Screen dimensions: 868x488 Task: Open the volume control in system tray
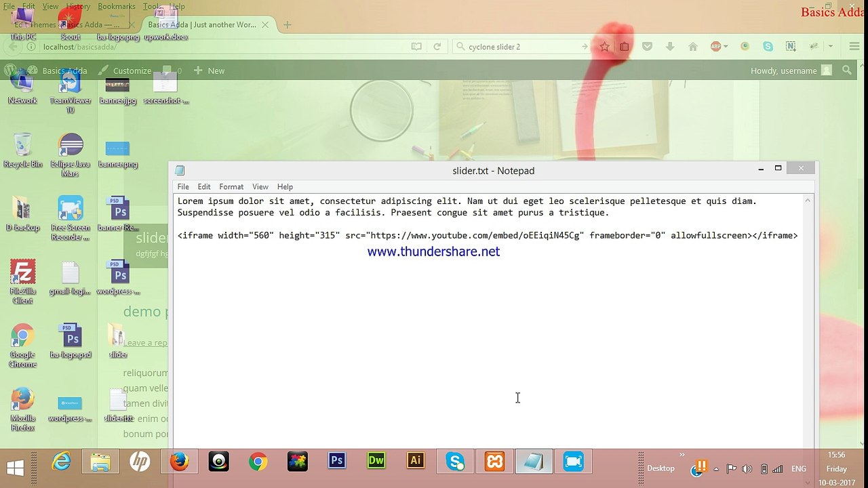tap(747, 469)
